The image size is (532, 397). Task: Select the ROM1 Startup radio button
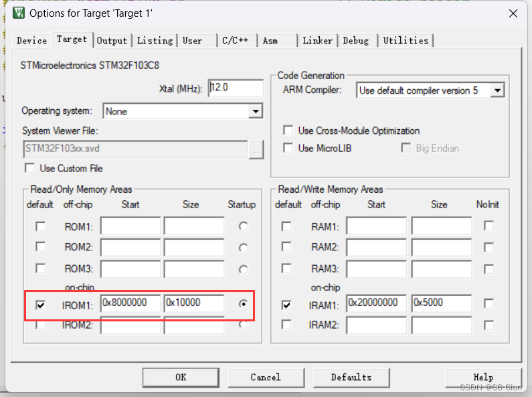243,226
